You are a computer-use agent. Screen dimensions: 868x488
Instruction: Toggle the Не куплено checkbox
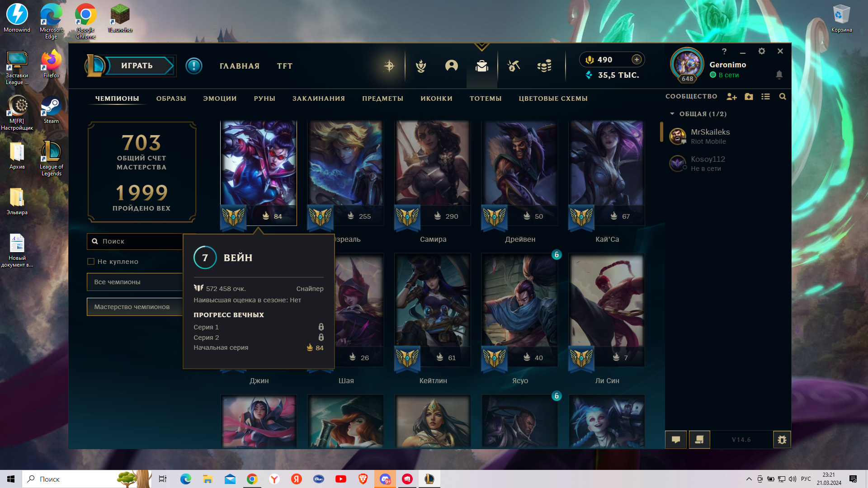point(91,262)
